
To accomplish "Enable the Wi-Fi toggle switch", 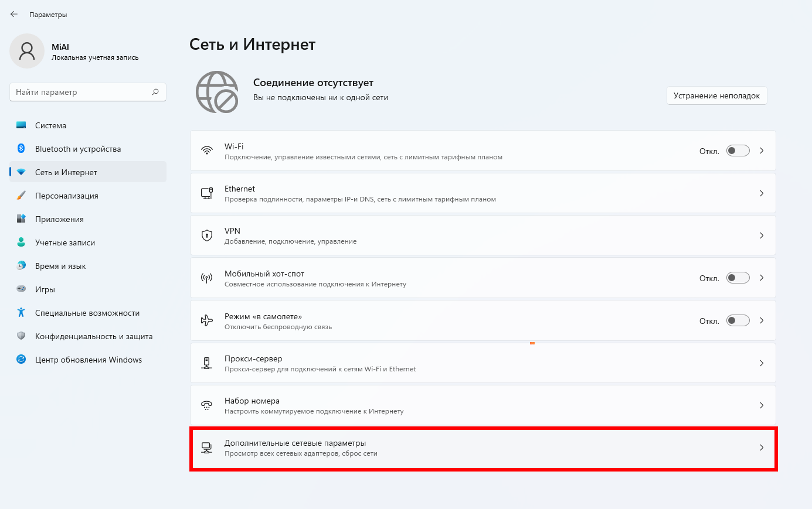I will [738, 151].
